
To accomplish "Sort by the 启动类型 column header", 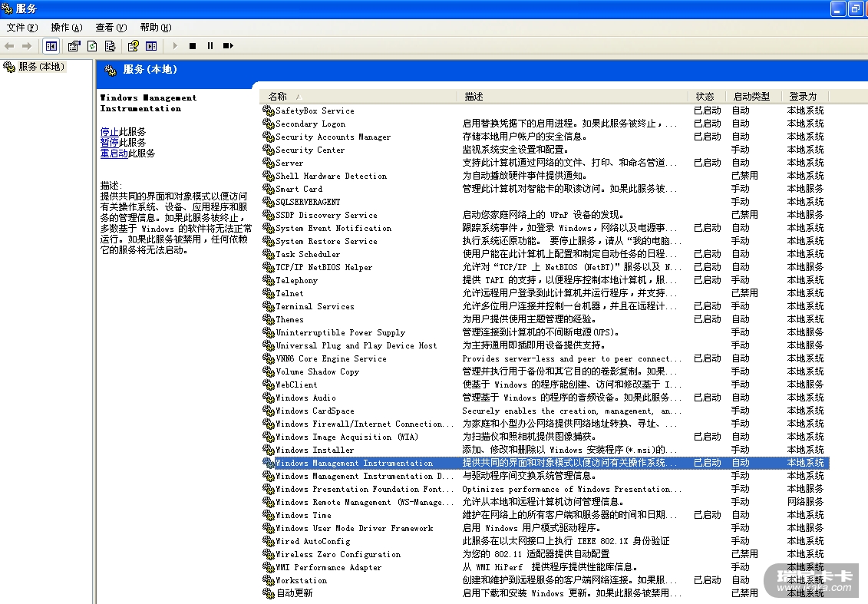I will 754,97.
